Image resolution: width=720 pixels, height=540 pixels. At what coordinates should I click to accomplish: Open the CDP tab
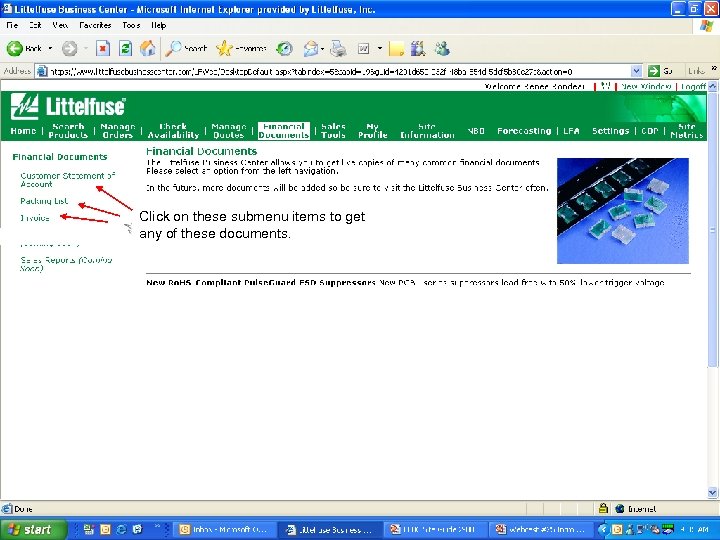[x=649, y=131]
